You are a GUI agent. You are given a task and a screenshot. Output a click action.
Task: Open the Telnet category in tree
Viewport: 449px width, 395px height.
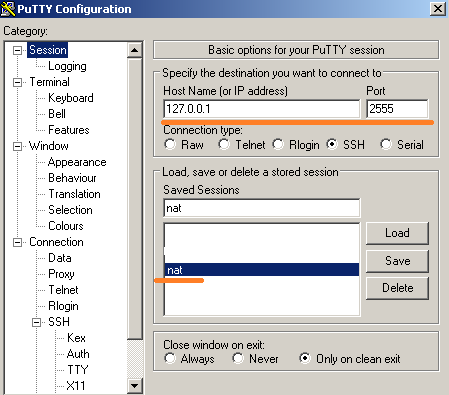point(63,290)
